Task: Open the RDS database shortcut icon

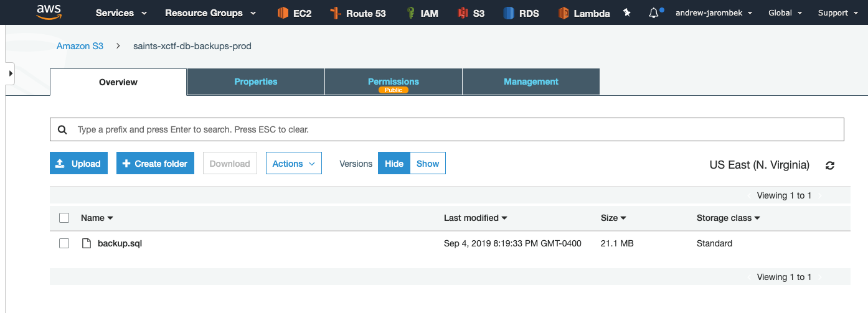Action: tap(509, 13)
